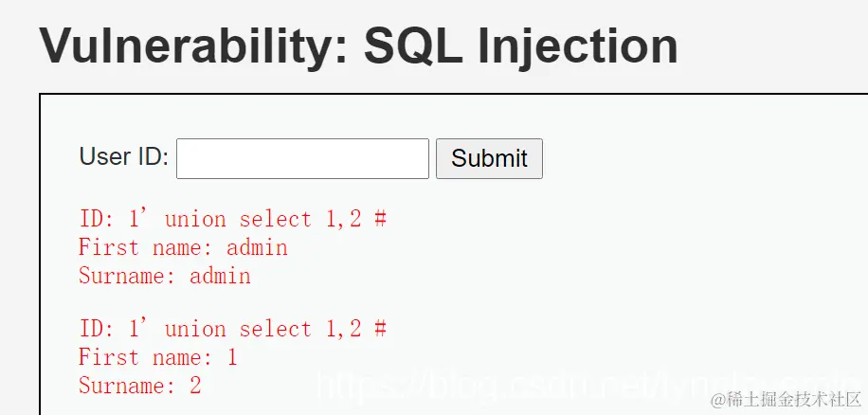
Task: Click the "First name: admin" result line
Action: (183, 248)
